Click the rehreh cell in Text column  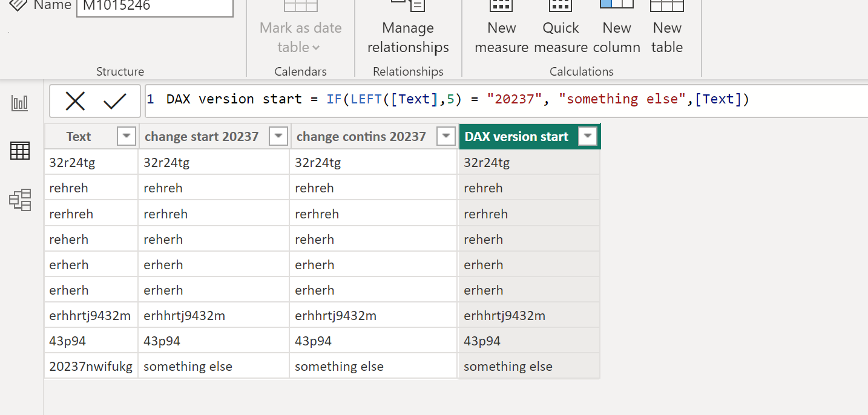91,188
